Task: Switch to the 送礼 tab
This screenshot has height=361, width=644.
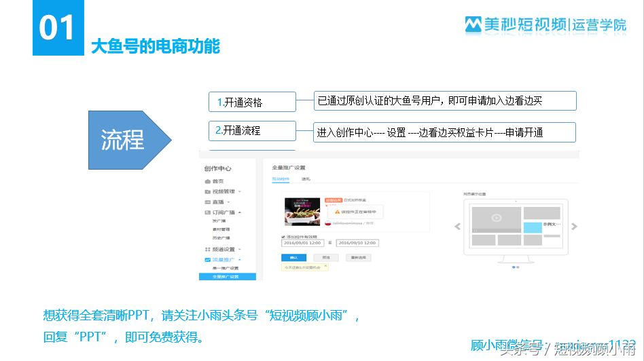Action: [306, 179]
